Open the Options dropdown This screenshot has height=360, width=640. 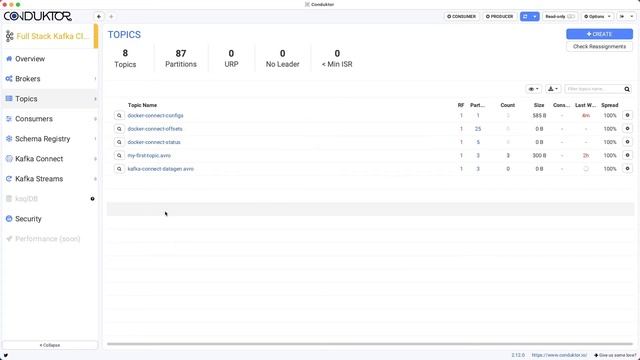tap(598, 16)
